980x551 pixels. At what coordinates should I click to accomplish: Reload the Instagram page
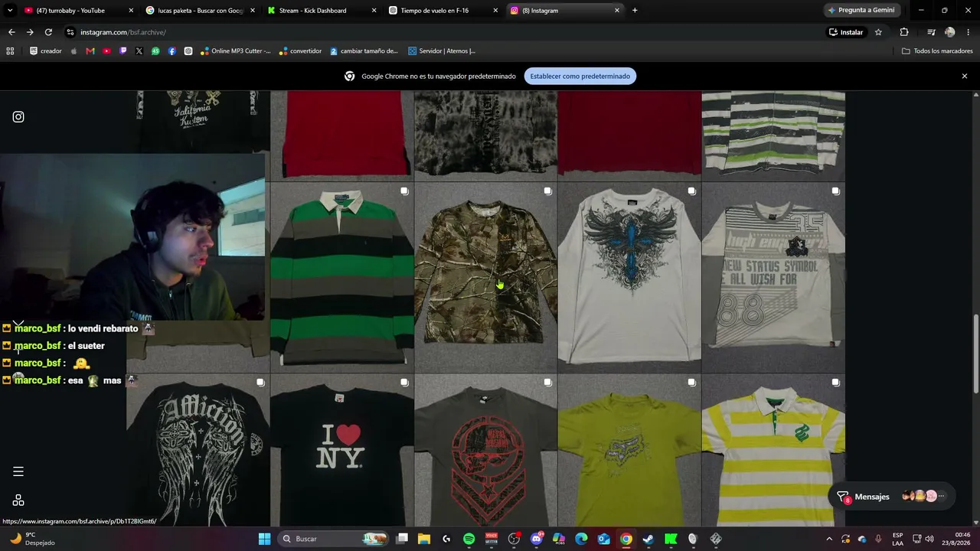(x=48, y=32)
